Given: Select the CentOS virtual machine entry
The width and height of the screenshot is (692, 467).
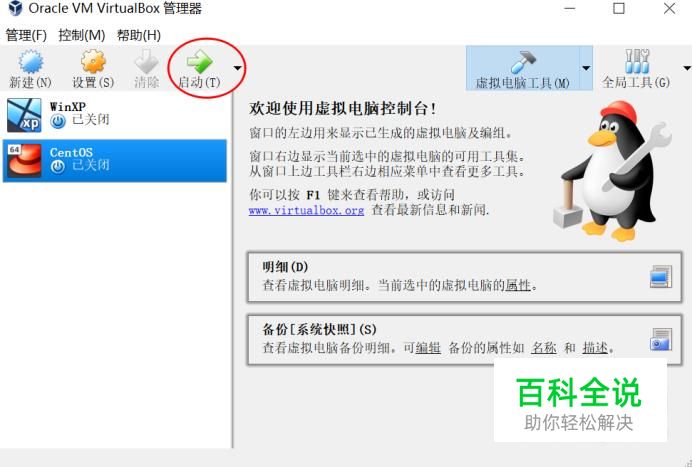Looking at the screenshot, I should tap(115, 161).
